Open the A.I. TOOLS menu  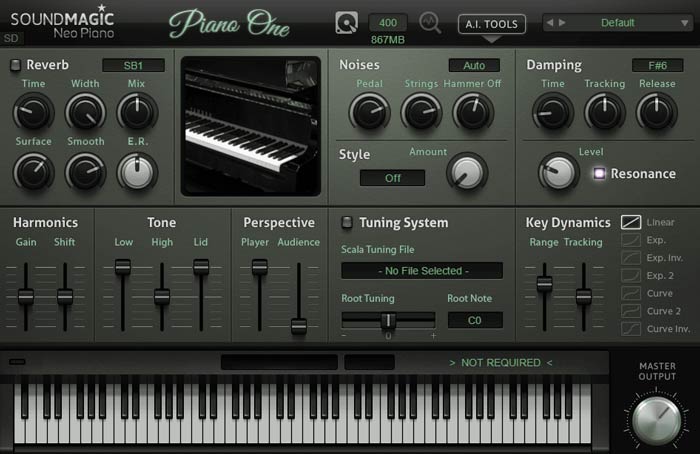pyautogui.click(x=491, y=23)
